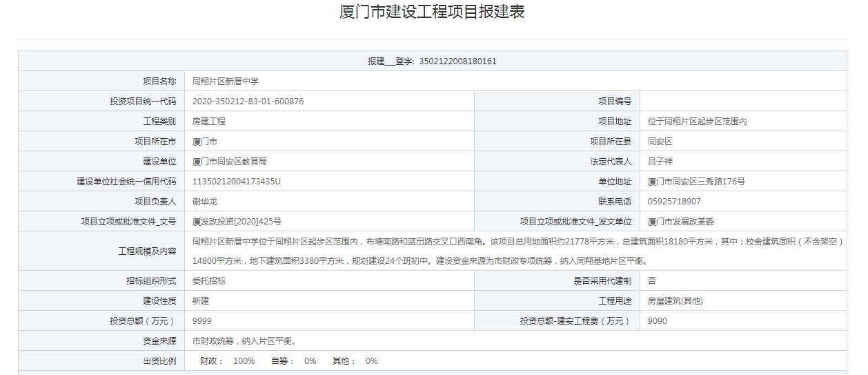
Task: Select the builder 厦门市同安区教育局
Action: 230,162
